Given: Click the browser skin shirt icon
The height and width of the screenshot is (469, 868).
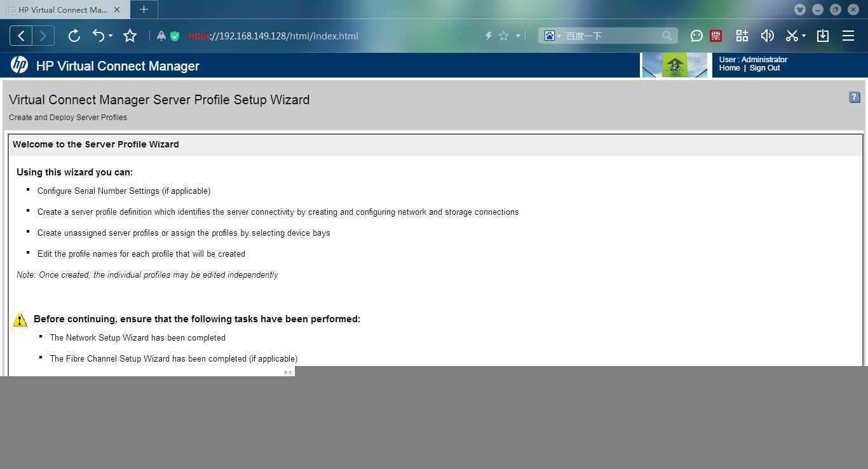Looking at the screenshot, I should click(x=800, y=10).
